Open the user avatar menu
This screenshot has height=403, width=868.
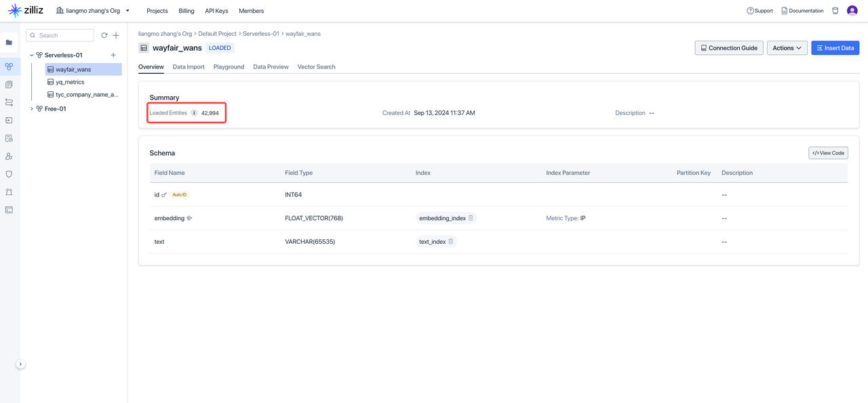click(x=852, y=11)
